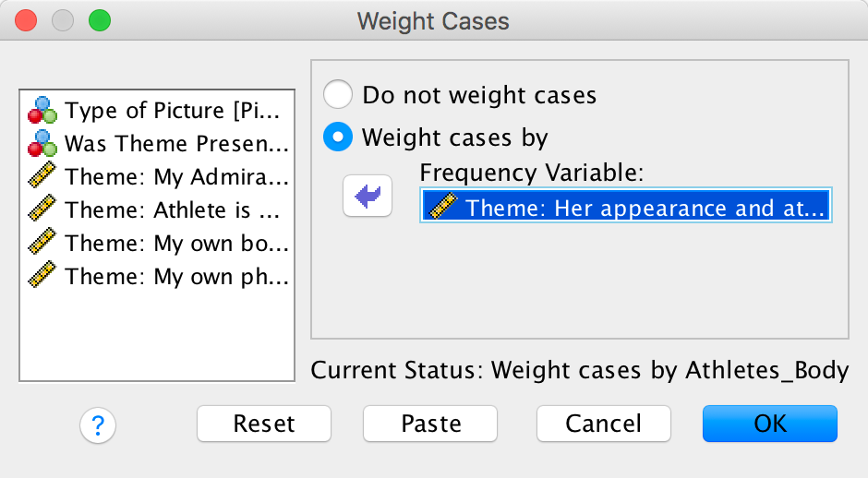Click the Reset button
This screenshot has height=478, width=868.
click(264, 424)
